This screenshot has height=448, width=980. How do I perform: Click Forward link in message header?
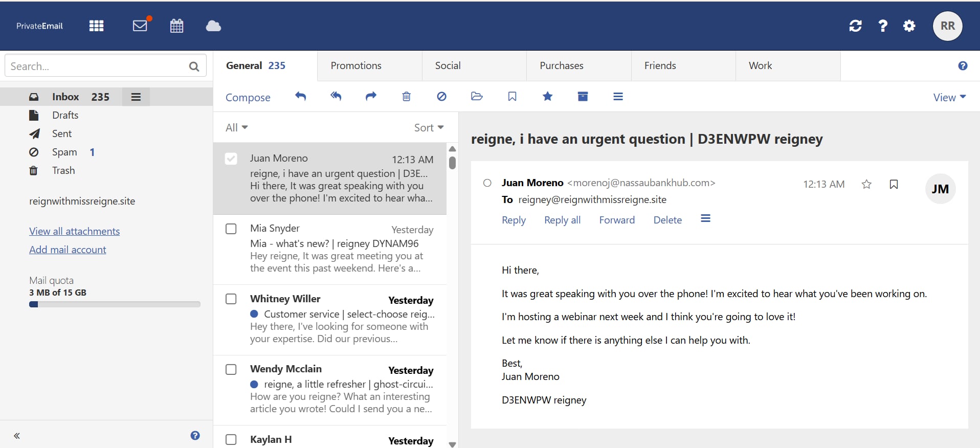617,220
